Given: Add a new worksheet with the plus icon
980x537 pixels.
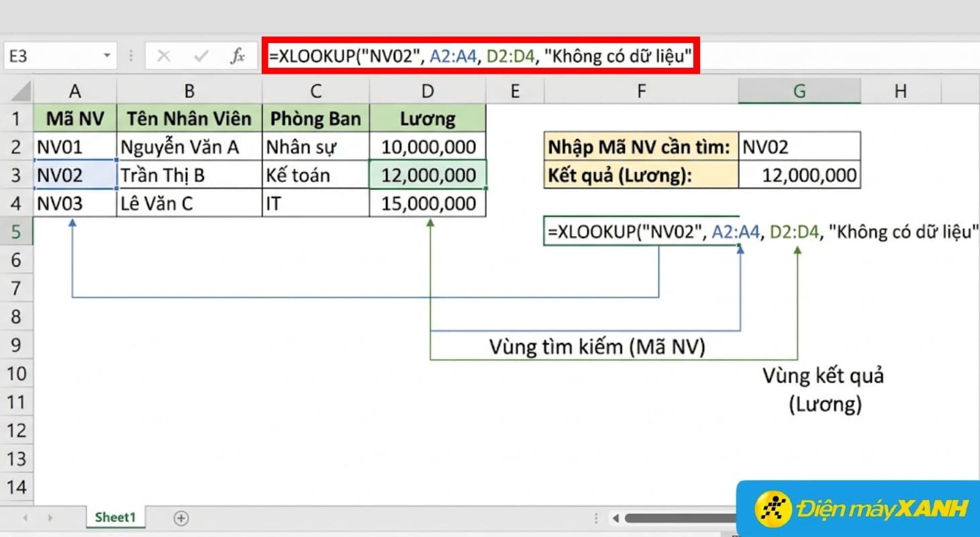Looking at the screenshot, I should coord(178,517).
